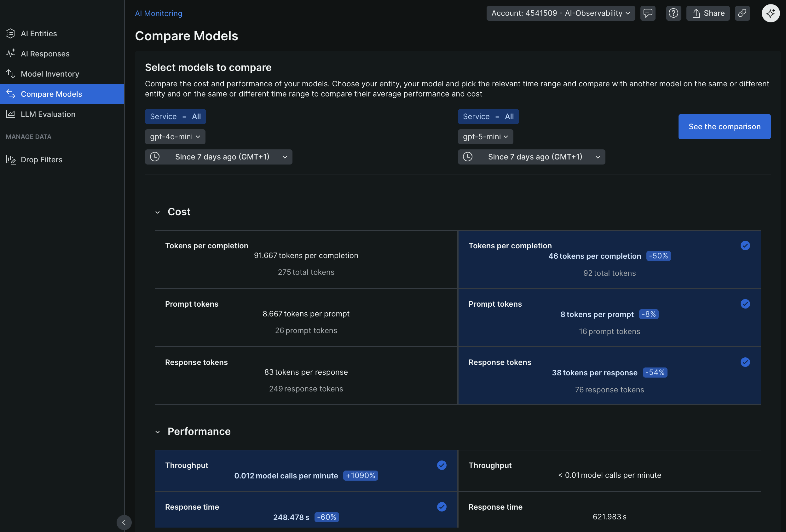This screenshot has width=786, height=532.
Task: Collapse the Cost section
Action: pos(158,212)
